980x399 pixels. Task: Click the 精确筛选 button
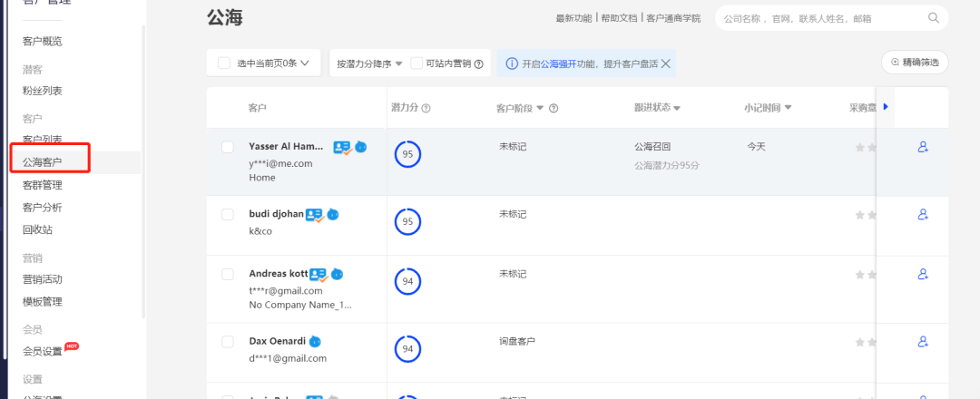click(915, 63)
